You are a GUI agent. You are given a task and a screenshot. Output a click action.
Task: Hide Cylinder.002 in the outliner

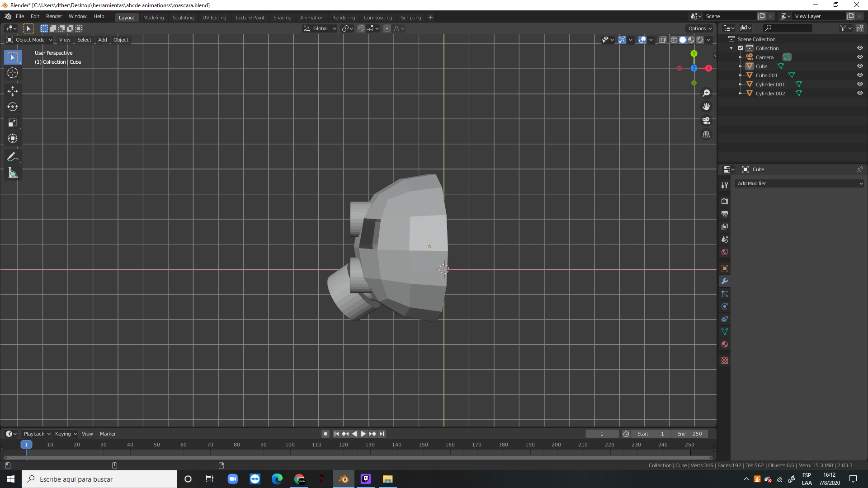pyautogui.click(x=860, y=93)
